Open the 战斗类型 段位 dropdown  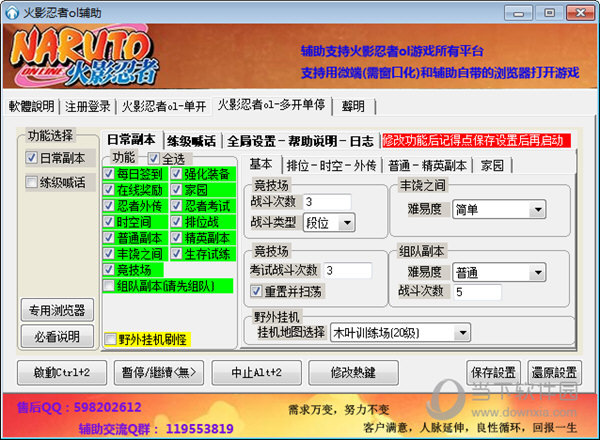(329, 223)
